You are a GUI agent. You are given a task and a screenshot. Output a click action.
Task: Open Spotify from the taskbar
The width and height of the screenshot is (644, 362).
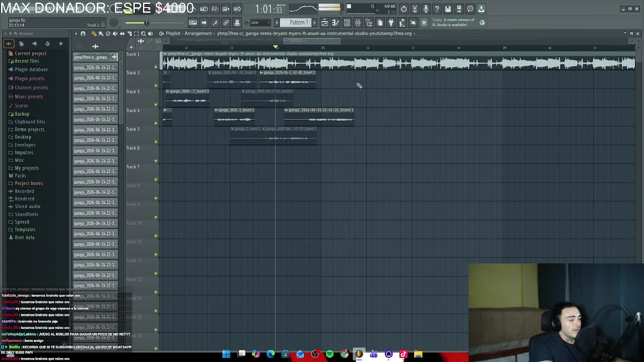pos(330,354)
